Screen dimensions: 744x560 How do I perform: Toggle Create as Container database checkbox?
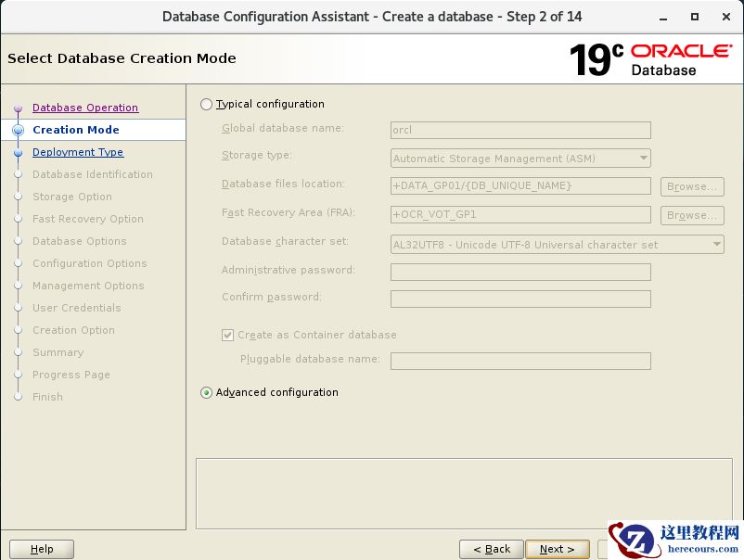(228, 336)
